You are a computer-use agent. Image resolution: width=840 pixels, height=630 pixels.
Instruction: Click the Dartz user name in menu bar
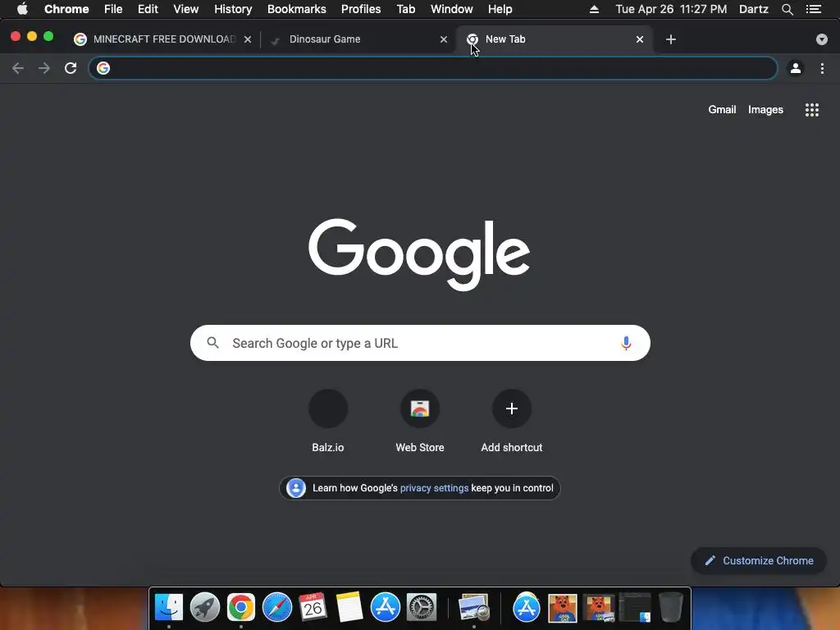point(754,9)
